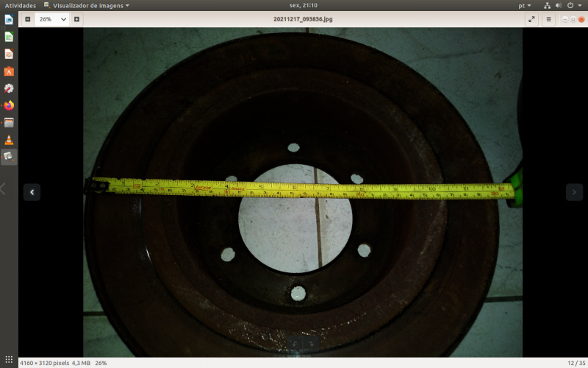588x368 pixels.
Task: Minimize the image viewer window
Action: (x=564, y=19)
